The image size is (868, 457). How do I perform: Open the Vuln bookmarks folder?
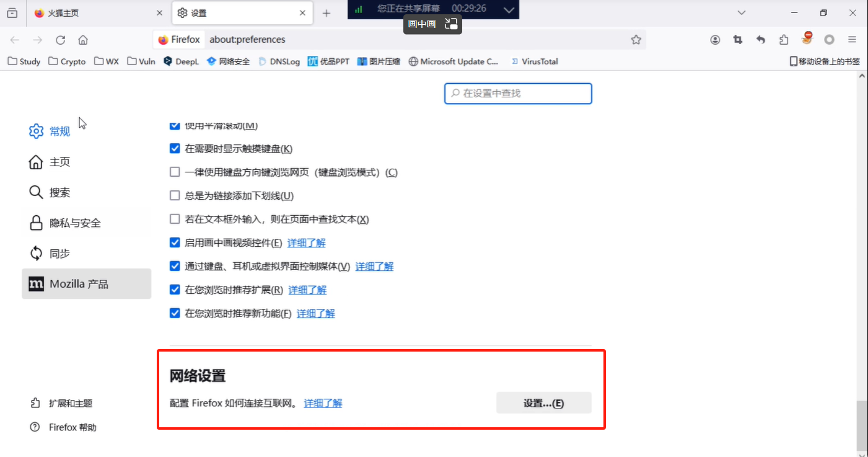click(141, 61)
